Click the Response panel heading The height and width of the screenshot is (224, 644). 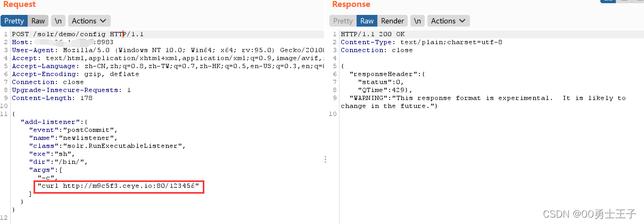pyautogui.click(x=351, y=4)
